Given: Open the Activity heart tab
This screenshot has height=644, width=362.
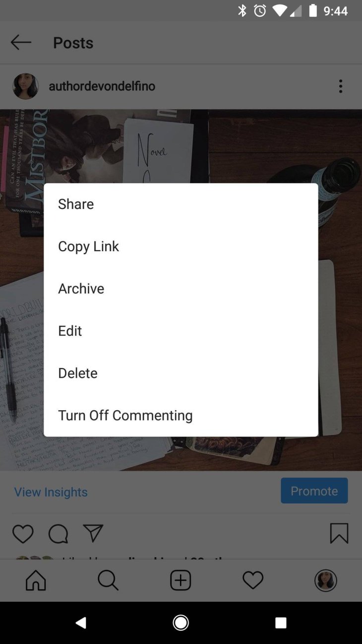Looking at the screenshot, I should pos(253,580).
